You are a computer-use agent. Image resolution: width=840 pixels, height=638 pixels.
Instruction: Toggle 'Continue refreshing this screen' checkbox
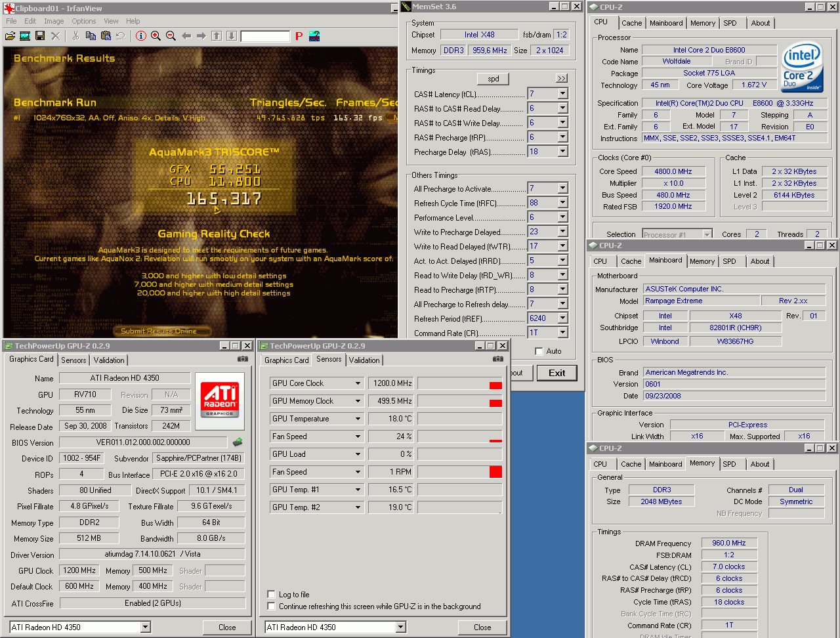[271, 606]
